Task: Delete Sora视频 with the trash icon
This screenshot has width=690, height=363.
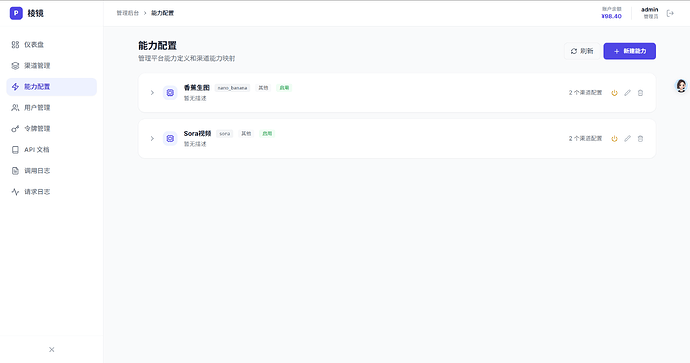Action: coord(640,139)
